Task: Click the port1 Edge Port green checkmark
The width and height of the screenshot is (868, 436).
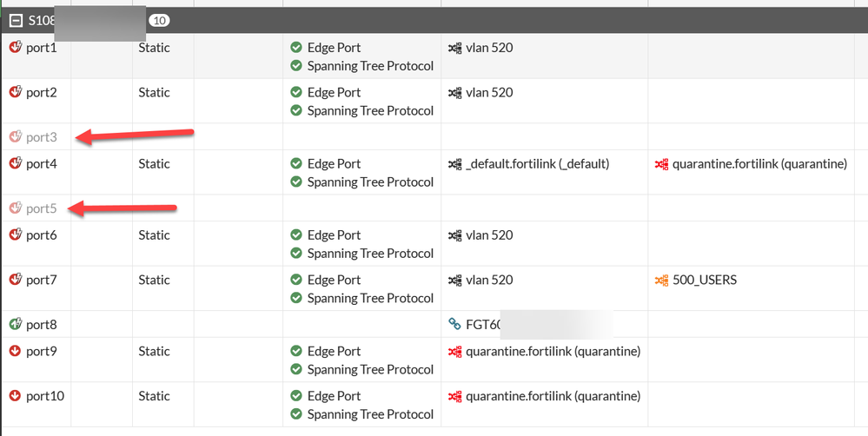Action: coord(296,48)
